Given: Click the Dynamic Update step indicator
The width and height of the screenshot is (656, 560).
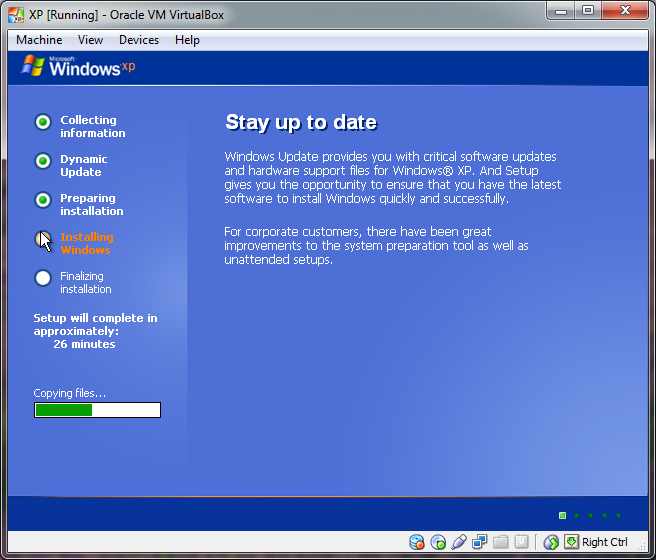Looking at the screenshot, I should (43, 161).
